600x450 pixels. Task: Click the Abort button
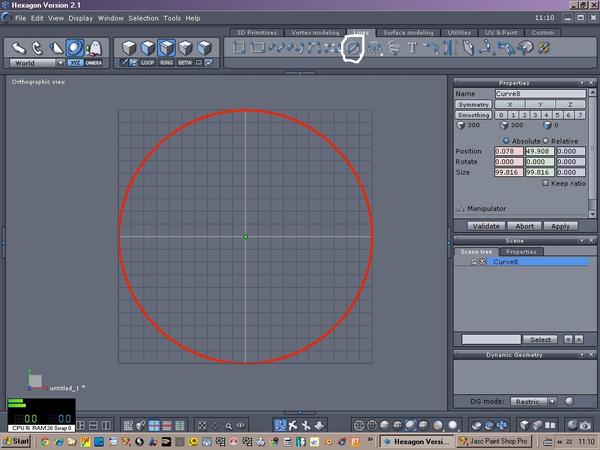pyautogui.click(x=524, y=226)
